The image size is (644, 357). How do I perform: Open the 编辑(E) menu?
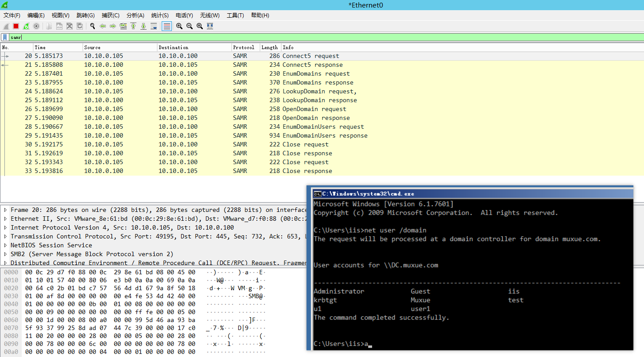pos(36,15)
